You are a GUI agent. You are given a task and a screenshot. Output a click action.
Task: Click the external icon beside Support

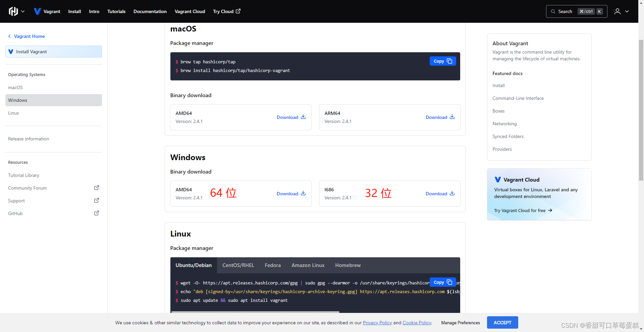pyautogui.click(x=97, y=200)
